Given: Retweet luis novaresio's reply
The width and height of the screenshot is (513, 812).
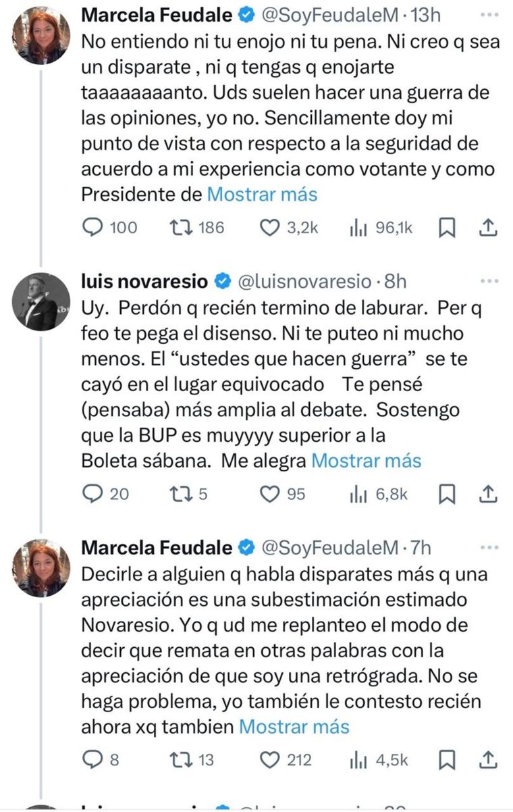Looking at the screenshot, I should point(184,494).
